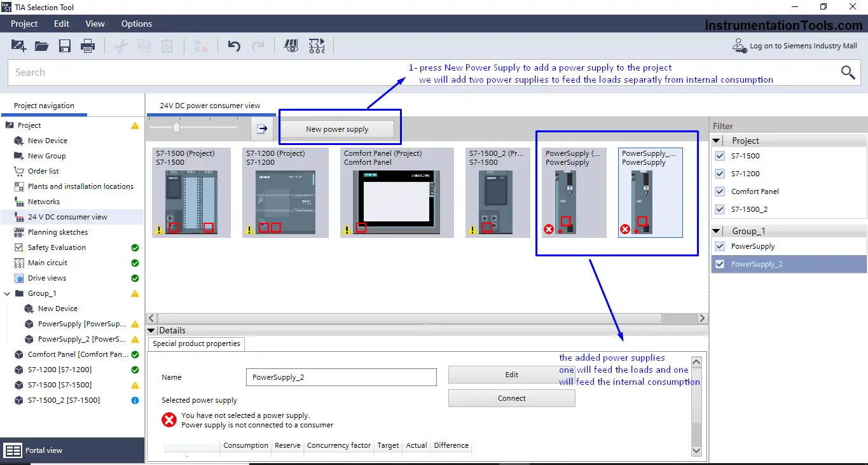Toggle the PowerSupply filter checkbox
Screen dimensions: 868x465
[720, 246]
